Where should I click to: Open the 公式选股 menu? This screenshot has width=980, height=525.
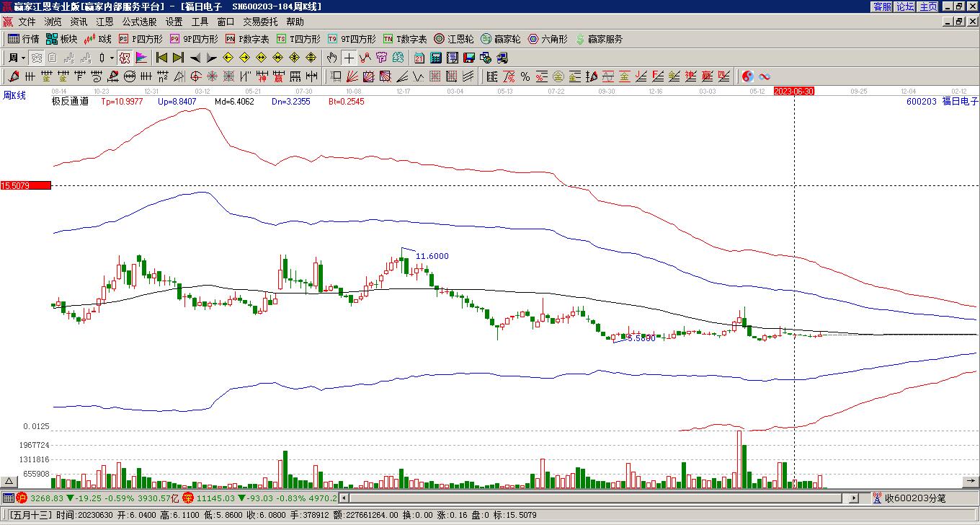coord(139,22)
